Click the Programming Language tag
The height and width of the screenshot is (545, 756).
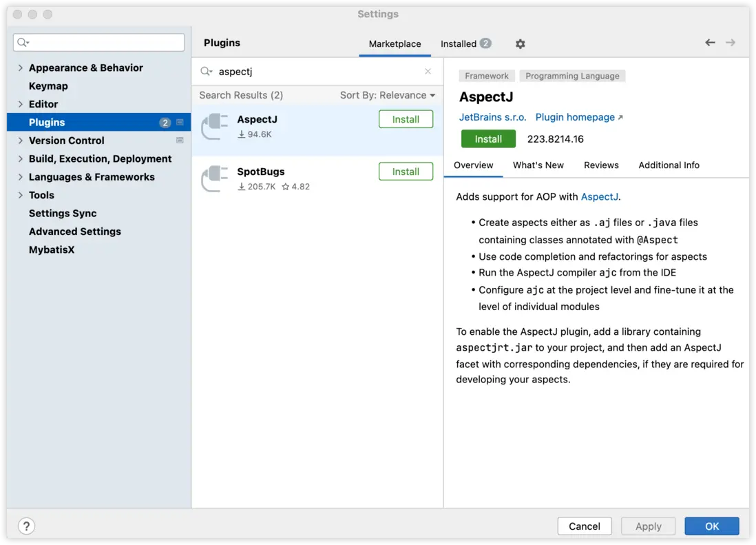[572, 76]
